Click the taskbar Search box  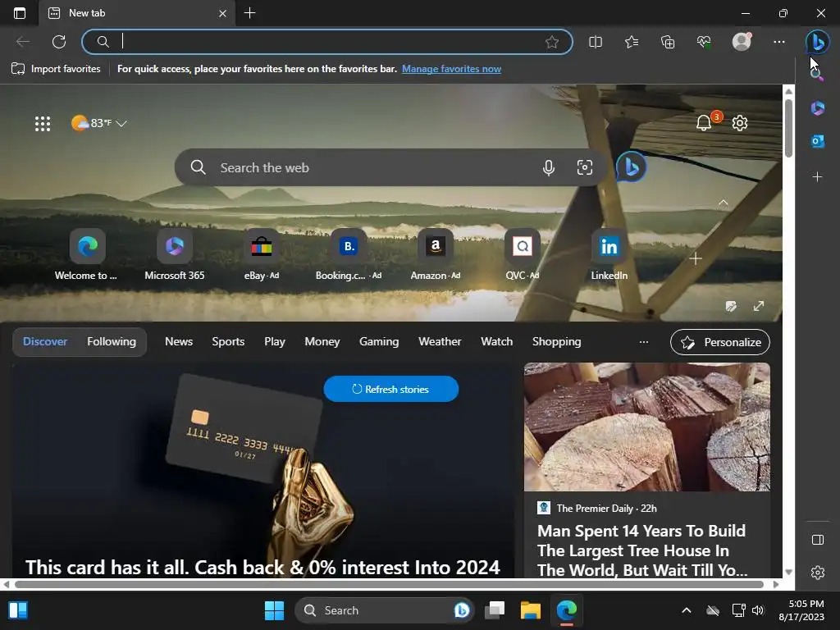pos(384,610)
